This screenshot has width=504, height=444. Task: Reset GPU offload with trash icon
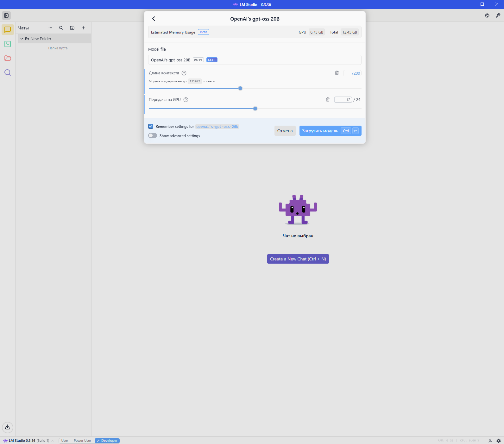click(328, 100)
